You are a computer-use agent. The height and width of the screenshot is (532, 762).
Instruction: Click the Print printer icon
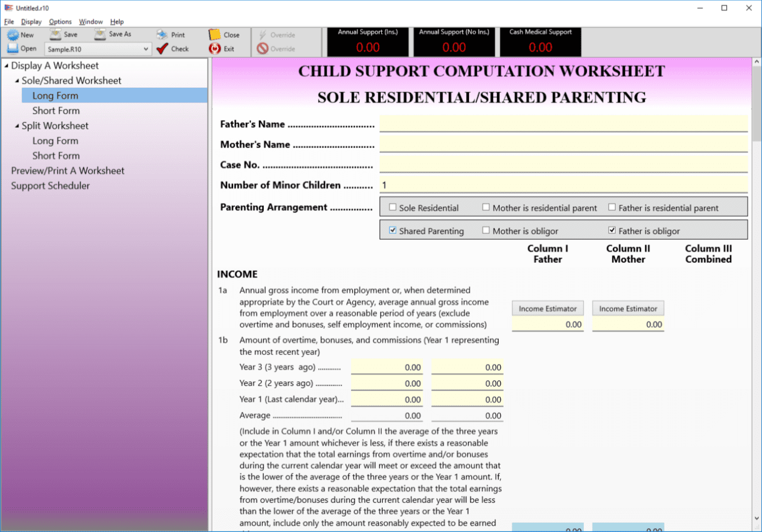(x=162, y=35)
